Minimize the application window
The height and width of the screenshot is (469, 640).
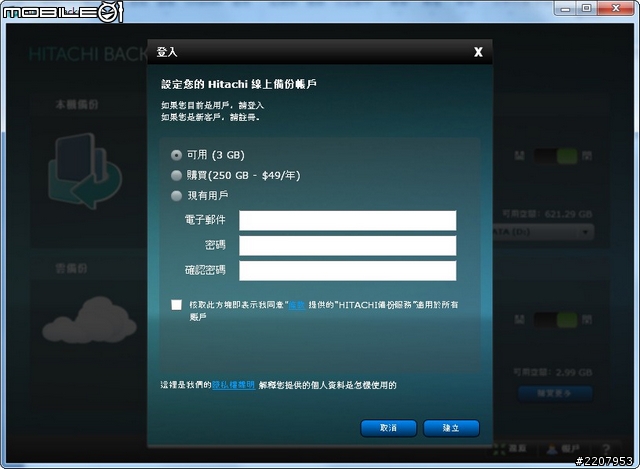click(565, 8)
